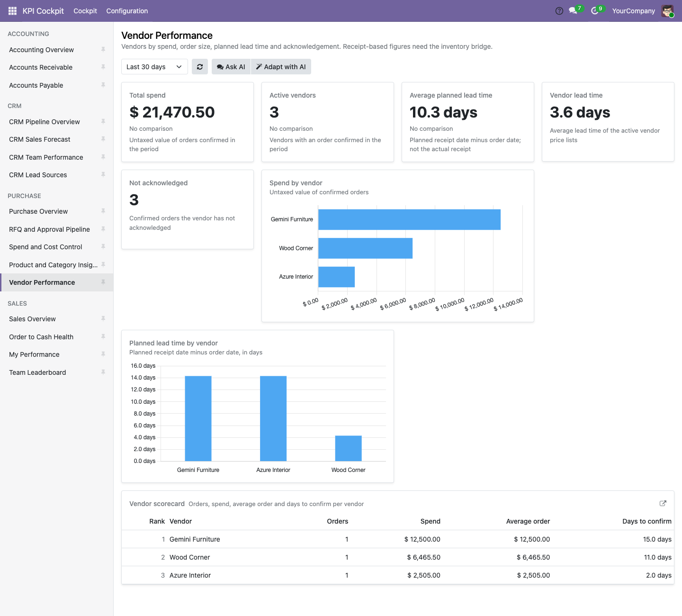
Task: Open the Last 30 days period dropdown
Action: point(154,67)
